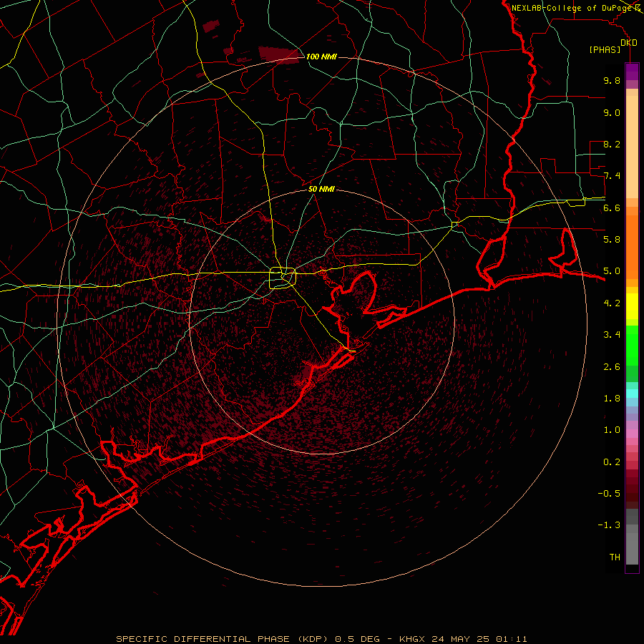Select the 8.2 legend value
Viewport: 644px width, 644px height.
612,145
